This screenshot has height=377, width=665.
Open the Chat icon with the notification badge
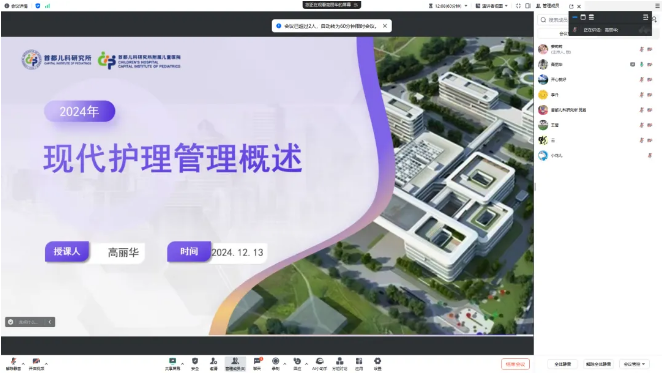(x=257, y=362)
